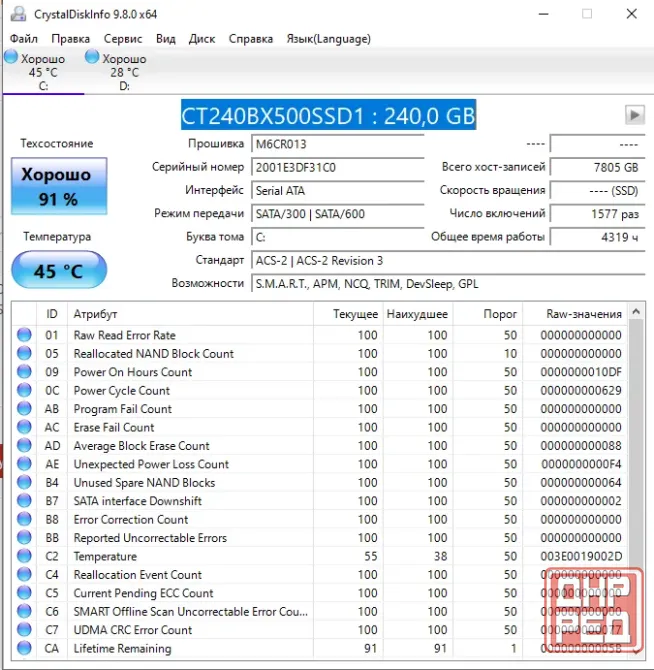Click the Порог column header
The height and width of the screenshot is (670, 654).
click(x=488, y=314)
